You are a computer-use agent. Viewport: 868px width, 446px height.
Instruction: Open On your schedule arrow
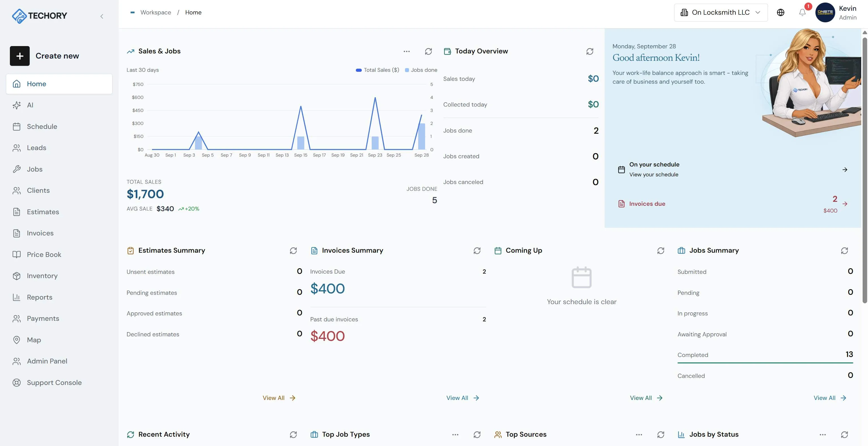845,170
